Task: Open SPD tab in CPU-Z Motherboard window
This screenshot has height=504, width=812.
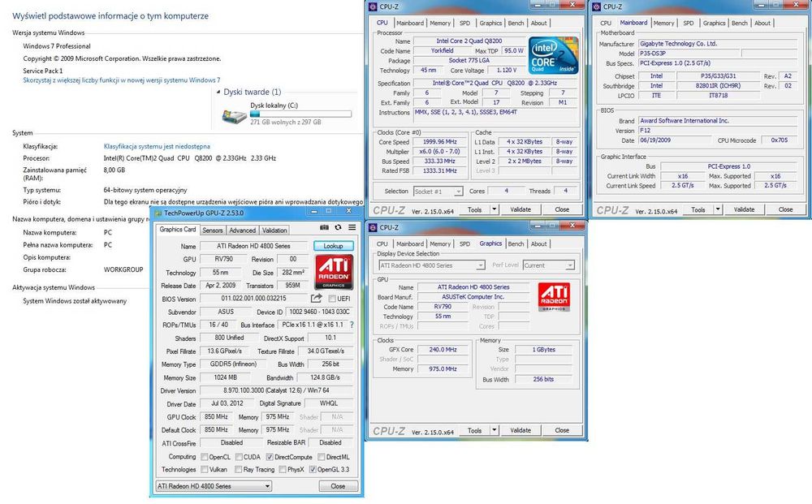Action: 689,23
